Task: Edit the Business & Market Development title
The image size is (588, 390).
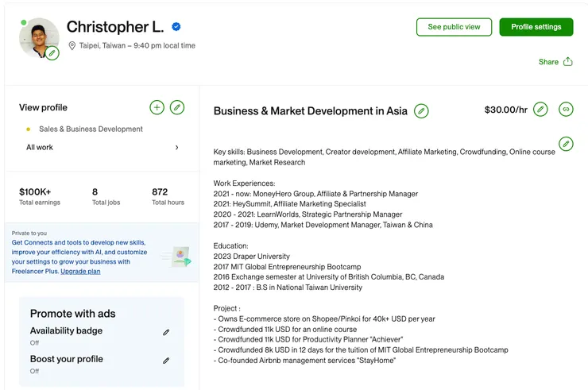Action: 421,111
